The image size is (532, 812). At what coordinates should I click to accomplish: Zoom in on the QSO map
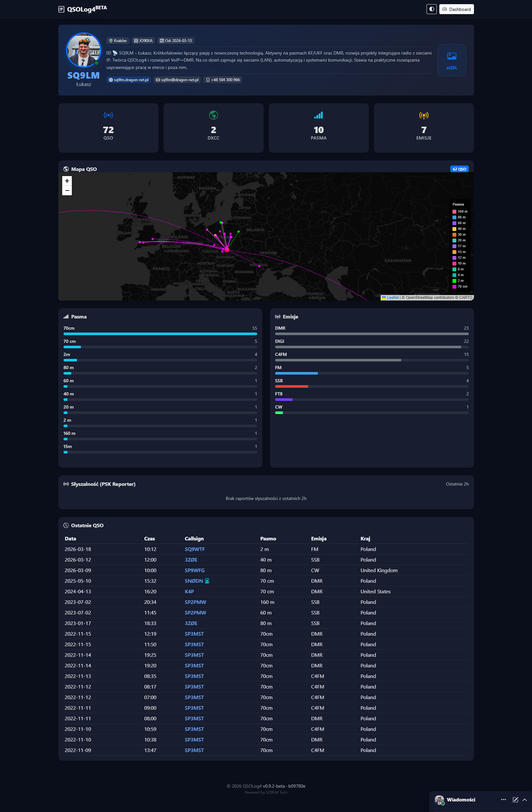coord(67,181)
